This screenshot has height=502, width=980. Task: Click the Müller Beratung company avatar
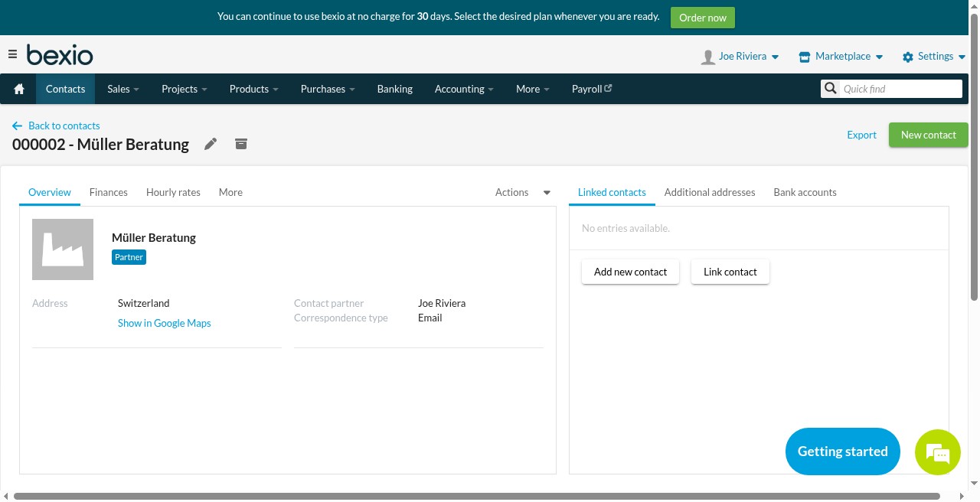pos(63,249)
